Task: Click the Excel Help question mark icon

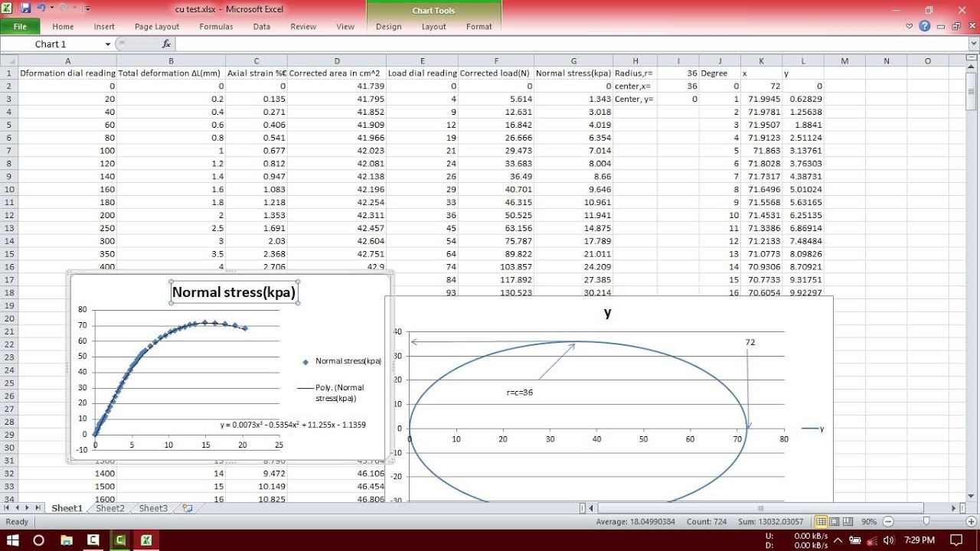Action: pyautogui.click(x=924, y=26)
